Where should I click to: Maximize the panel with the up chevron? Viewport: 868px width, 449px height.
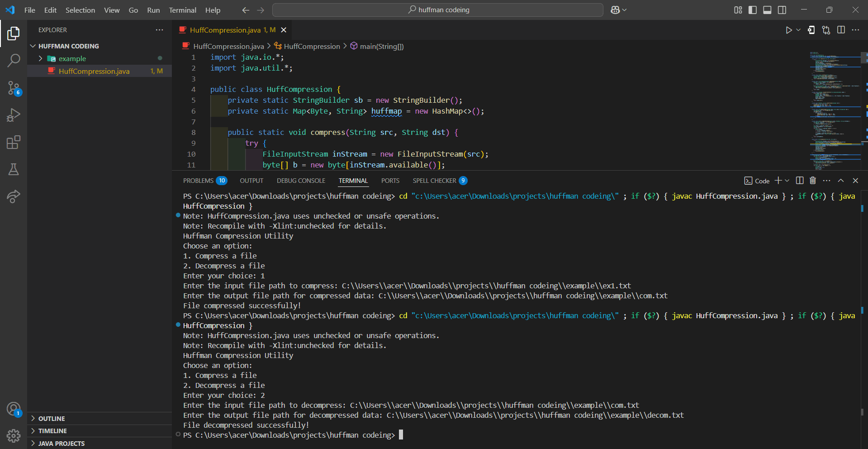tap(841, 181)
